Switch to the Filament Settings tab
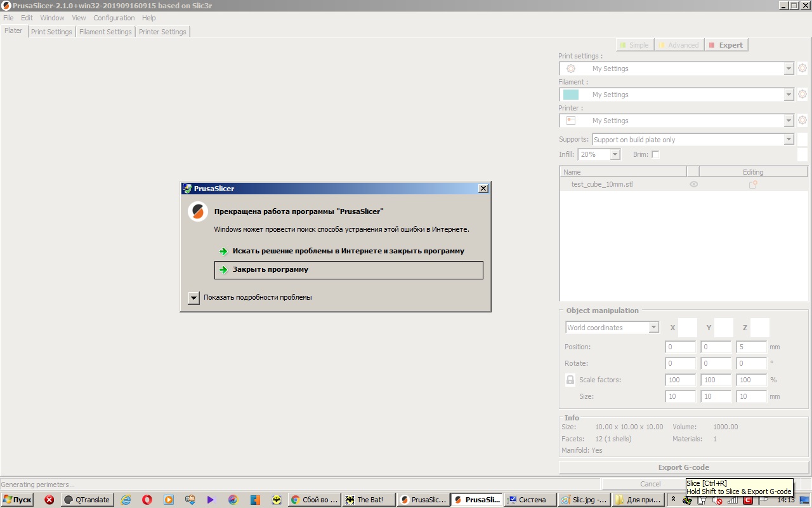Image resolution: width=812 pixels, height=508 pixels. (x=105, y=32)
